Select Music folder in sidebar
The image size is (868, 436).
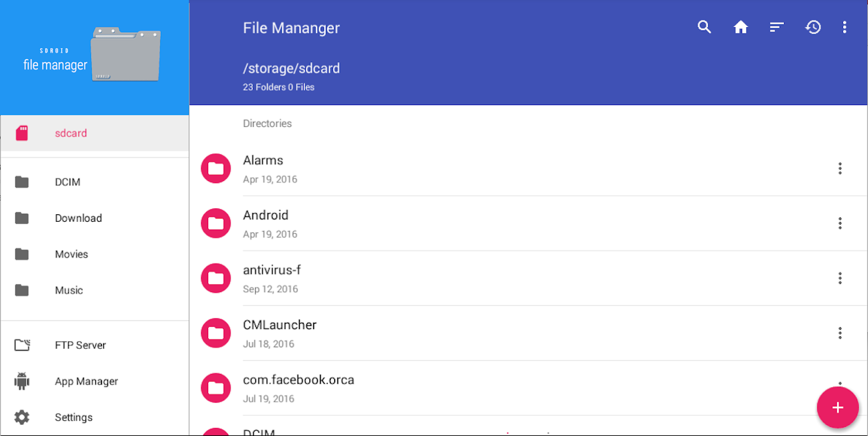click(x=69, y=290)
